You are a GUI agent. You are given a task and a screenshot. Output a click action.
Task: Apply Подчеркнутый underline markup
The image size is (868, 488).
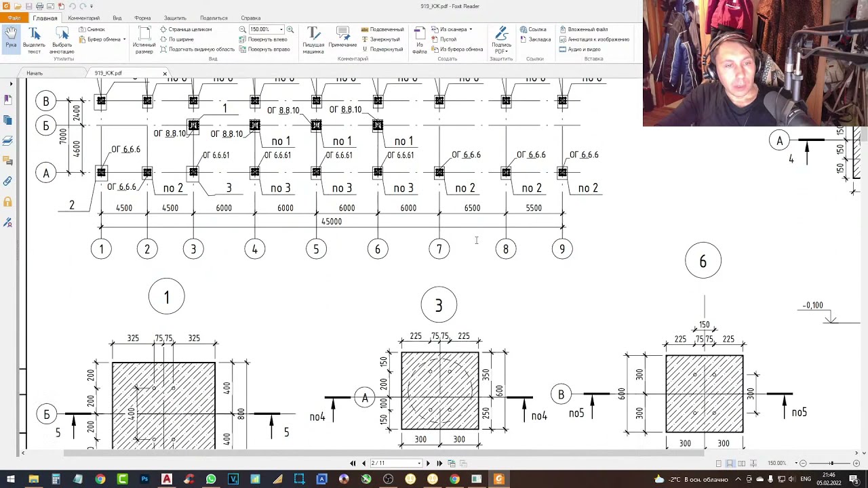pos(382,49)
